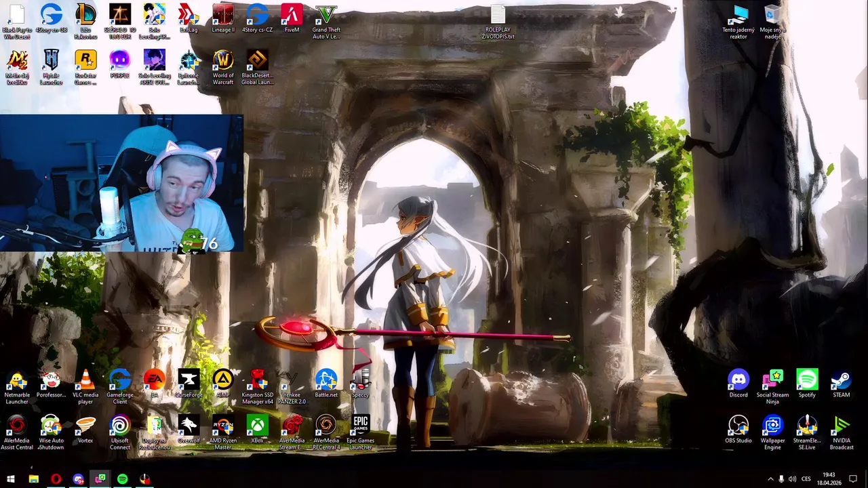
Task: Select the AVerMedia Assist Central icon
Action: pos(17,433)
